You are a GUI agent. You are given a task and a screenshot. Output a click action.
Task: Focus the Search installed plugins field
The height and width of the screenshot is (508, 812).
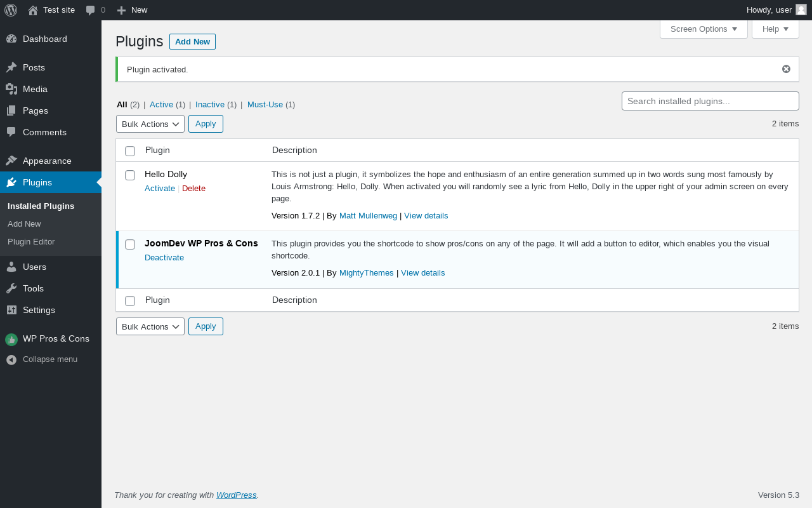[710, 101]
